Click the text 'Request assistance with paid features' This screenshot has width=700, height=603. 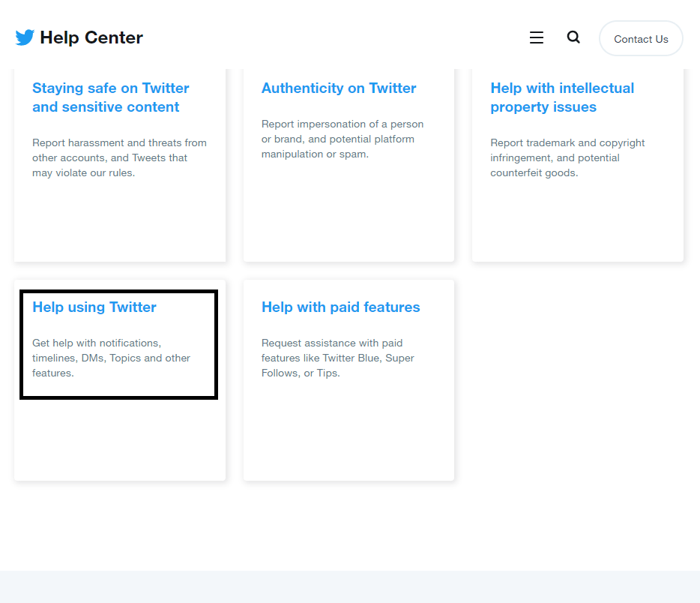tap(332, 350)
